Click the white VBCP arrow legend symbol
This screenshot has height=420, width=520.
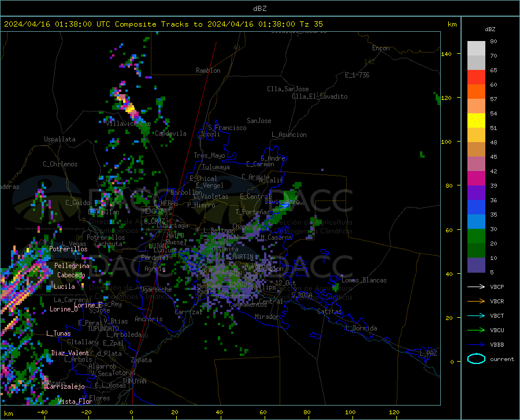(x=476, y=287)
